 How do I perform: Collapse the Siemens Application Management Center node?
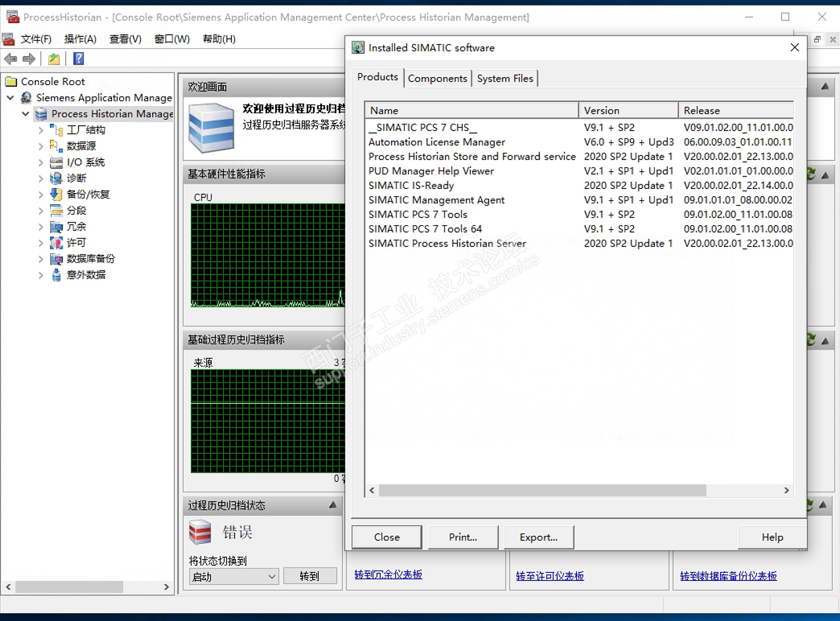point(10,97)
